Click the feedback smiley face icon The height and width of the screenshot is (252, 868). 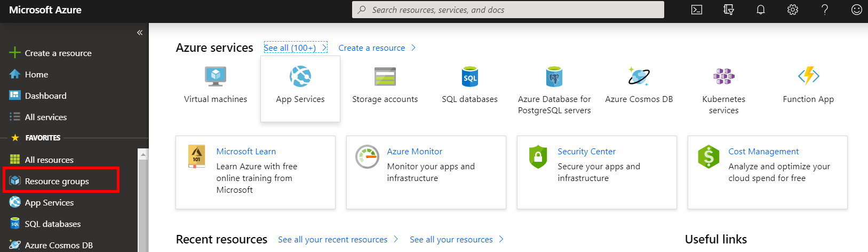(857, 10)
